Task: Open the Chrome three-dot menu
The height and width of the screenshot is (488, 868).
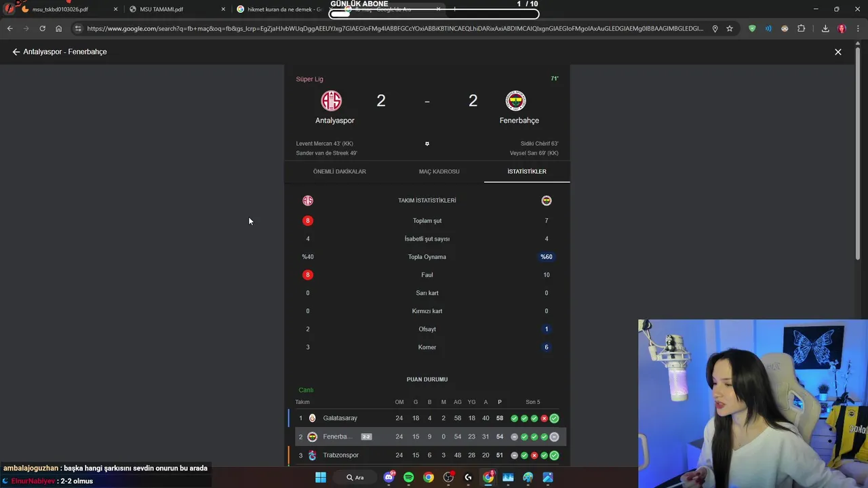Action: pos(858,28)
